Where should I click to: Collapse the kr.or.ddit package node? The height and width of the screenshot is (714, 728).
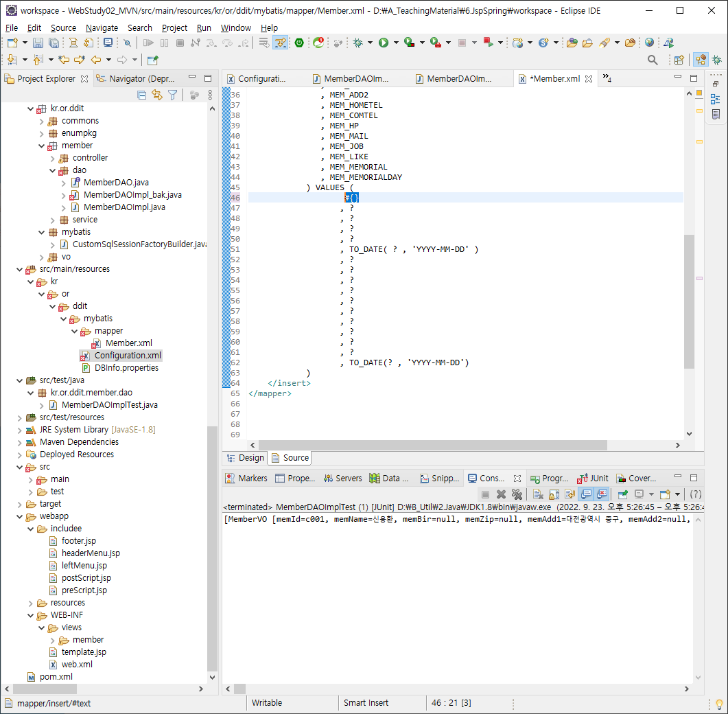(30, 108)
